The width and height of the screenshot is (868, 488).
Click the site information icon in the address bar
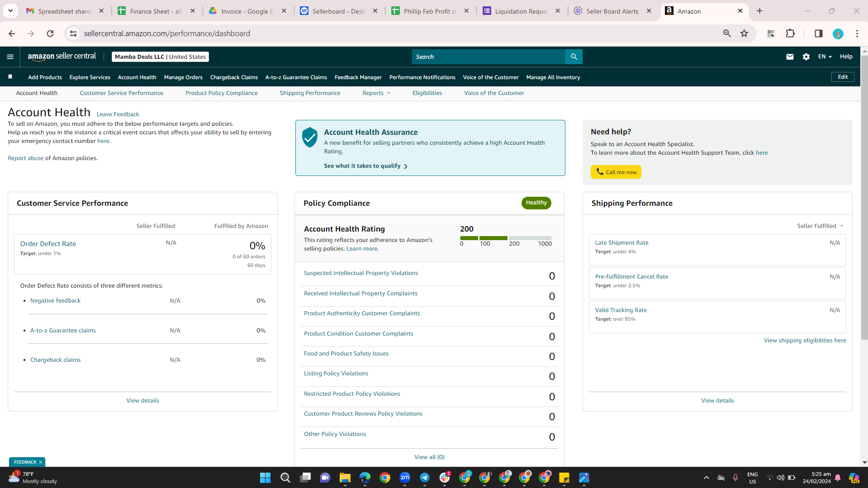click(73, 33)
